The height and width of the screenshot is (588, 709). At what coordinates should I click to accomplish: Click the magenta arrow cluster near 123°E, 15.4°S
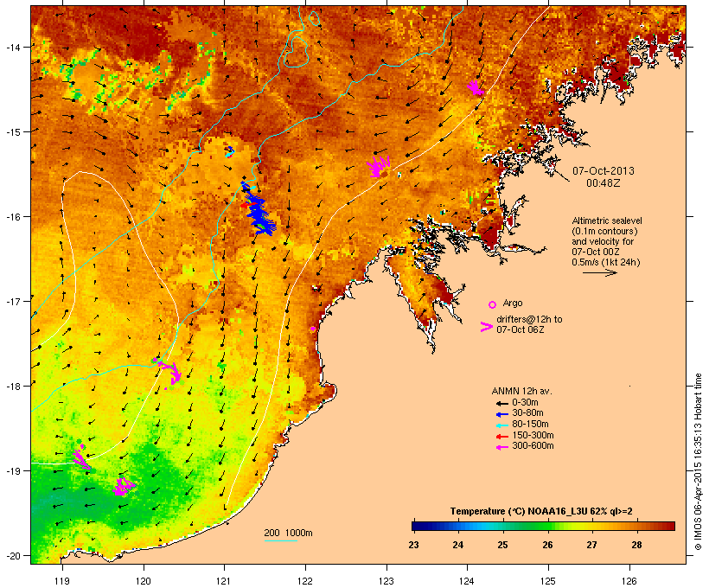click(x=378, y=166)
